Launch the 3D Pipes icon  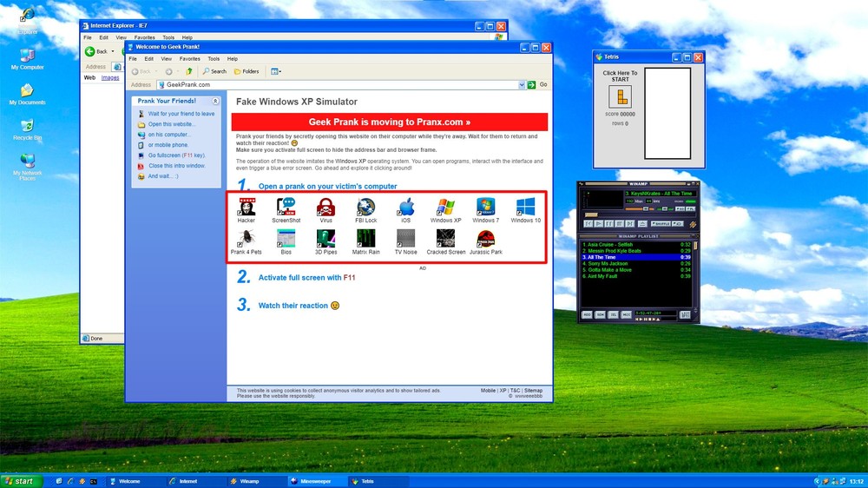(326, 242)
